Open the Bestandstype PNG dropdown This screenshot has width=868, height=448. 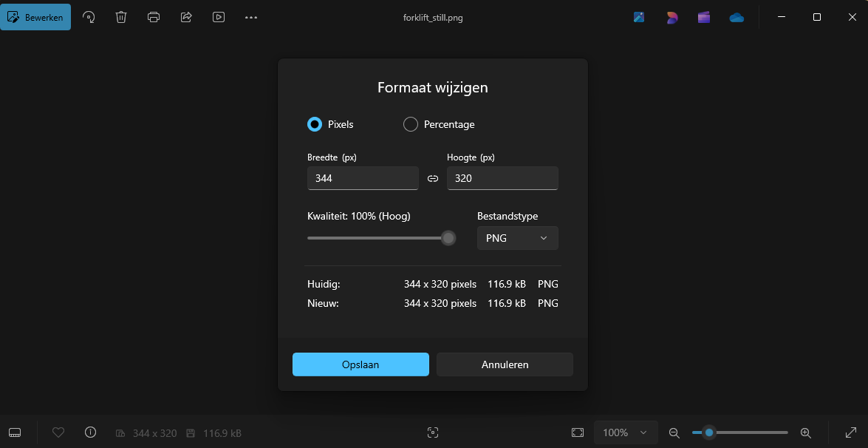pos(518,238)
